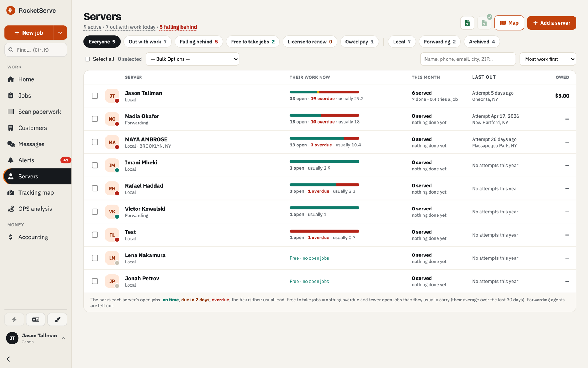Click the lightning bolt quick actions icon
Viewport: 588px width, 368px height.
tap(14, 319)
